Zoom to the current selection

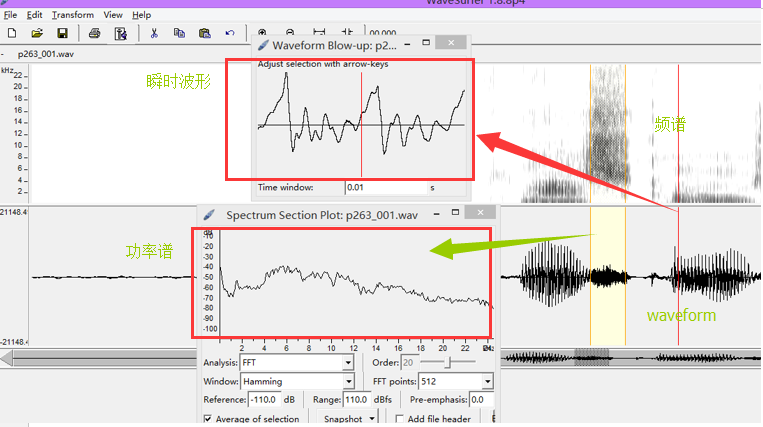click(x=347, y=33)
